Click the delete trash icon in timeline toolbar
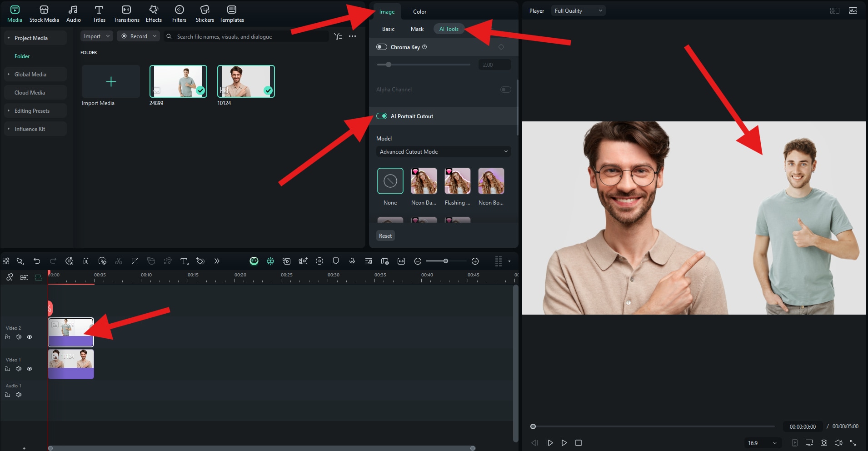This screenshot has height=451, width=868. pyautogui.click(x=86, y=261)
